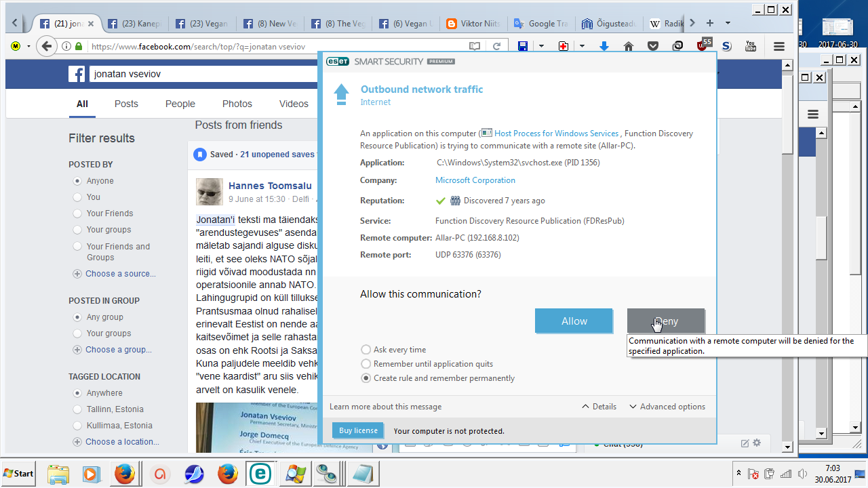The height and width of the screenshot is (488, 868).
Task: Open Learn more about this message
Action: [385, 407]
